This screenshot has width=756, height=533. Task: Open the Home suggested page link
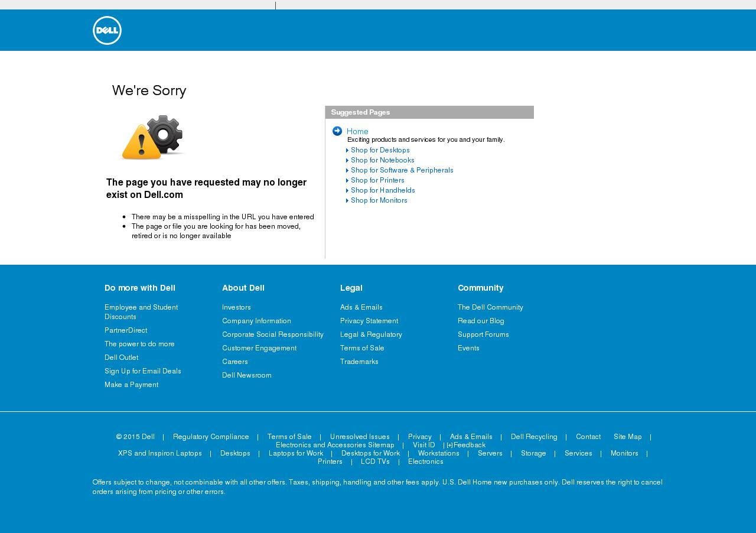coord(357,131)
